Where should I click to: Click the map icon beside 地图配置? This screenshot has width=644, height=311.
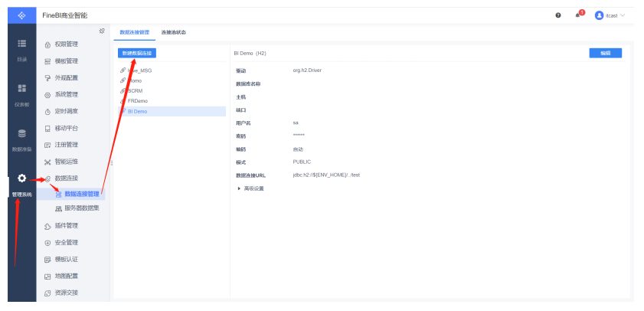coord(47,277)
